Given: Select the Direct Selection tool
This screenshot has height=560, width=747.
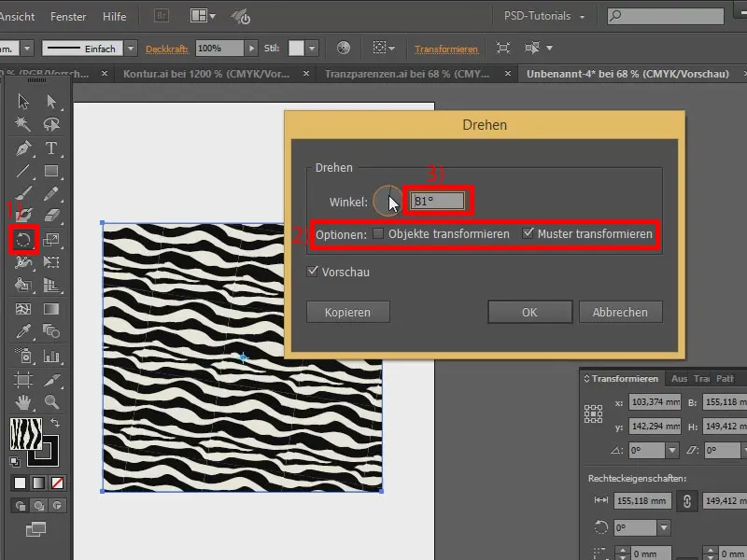Looking at the screenshot, I should [x=51, y=101].
